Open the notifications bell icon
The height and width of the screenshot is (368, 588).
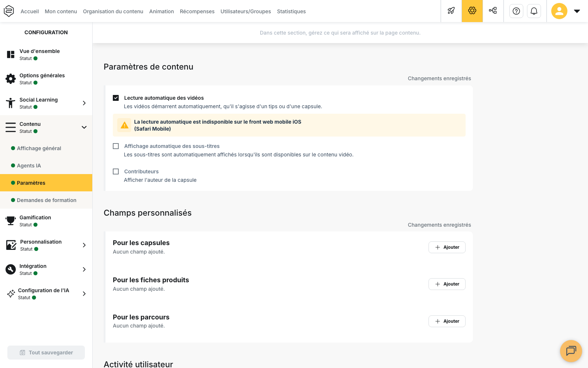(534, 11)
